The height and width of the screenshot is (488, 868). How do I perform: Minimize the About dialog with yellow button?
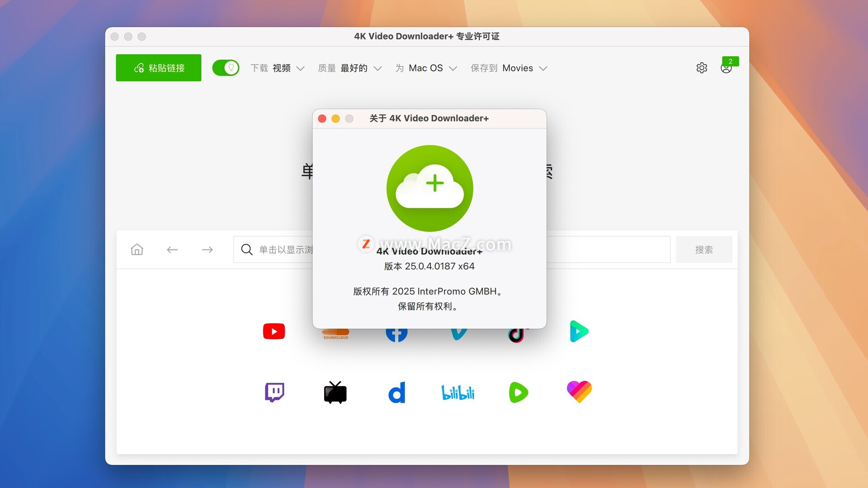tap(335, 118)
